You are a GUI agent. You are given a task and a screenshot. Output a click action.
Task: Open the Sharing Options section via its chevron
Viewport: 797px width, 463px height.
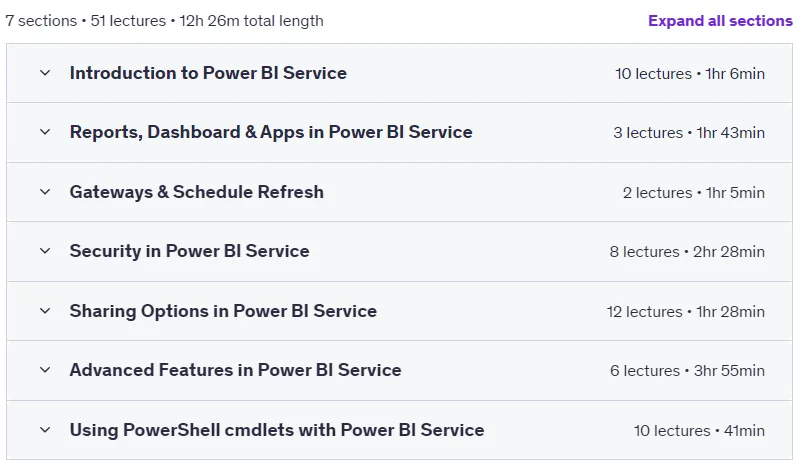click(45, 311)
